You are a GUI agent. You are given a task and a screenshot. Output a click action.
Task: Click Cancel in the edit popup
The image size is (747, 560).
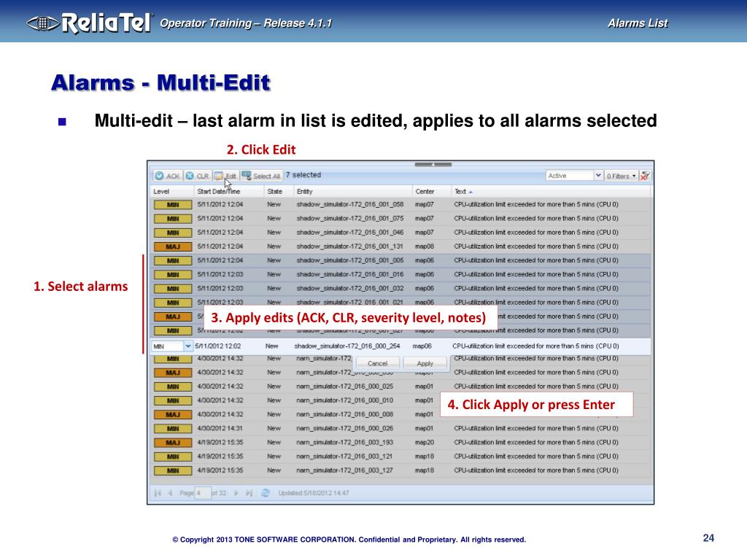click(x=377, y=363)
